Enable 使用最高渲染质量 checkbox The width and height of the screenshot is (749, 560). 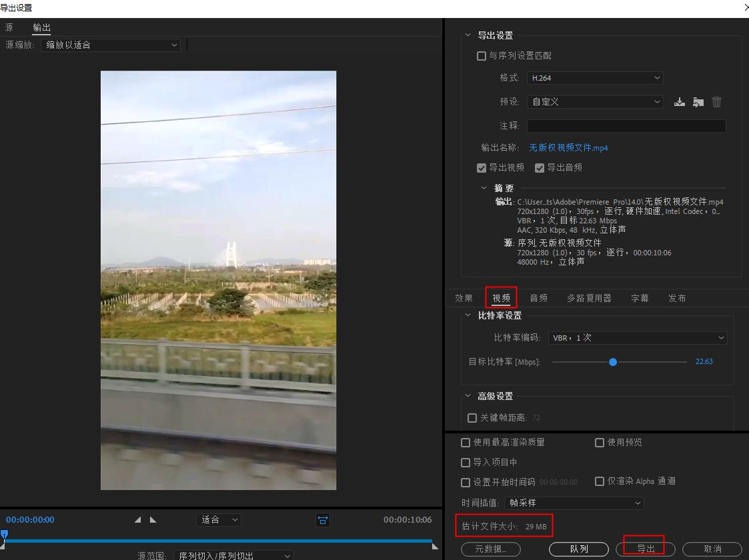tap(466, 443)
